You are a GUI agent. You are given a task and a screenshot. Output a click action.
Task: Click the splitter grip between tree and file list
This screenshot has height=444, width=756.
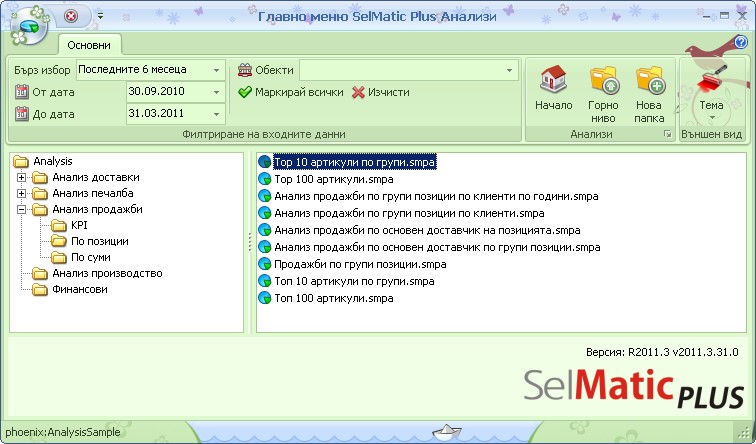point(250,242)
